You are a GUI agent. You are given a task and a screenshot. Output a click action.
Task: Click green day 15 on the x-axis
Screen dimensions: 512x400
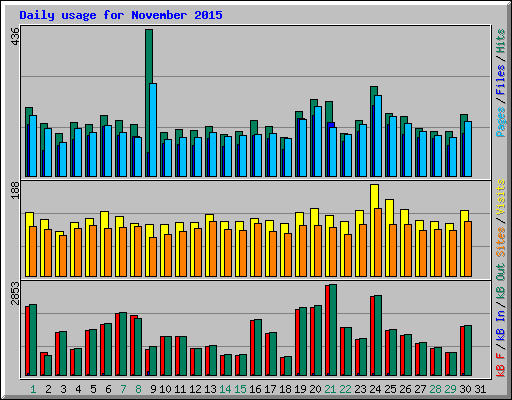[240, 389]
